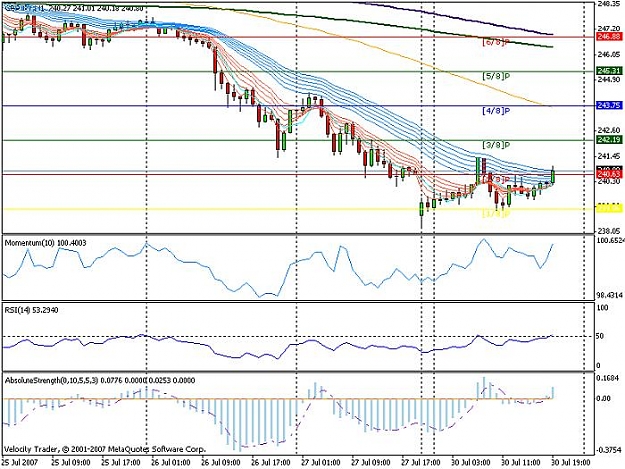
Task: Click the RSI(14) 53.2940 indicator label
Action: (x=31, y=310)
